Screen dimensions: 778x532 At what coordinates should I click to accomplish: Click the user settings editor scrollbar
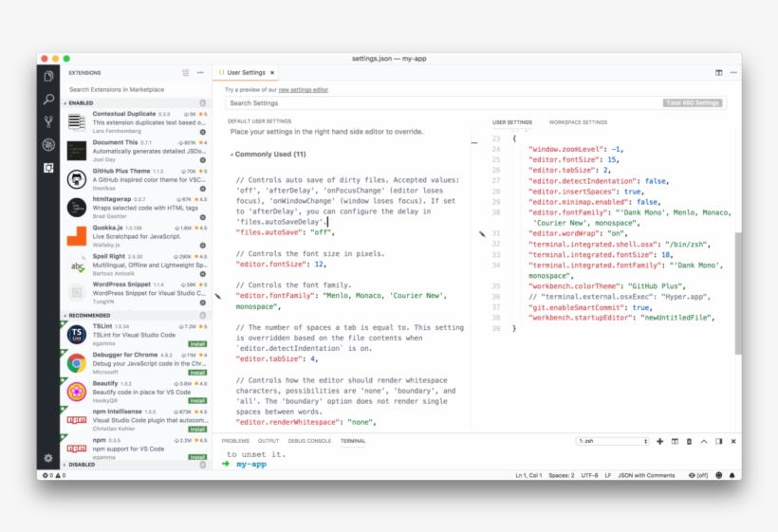738,292
